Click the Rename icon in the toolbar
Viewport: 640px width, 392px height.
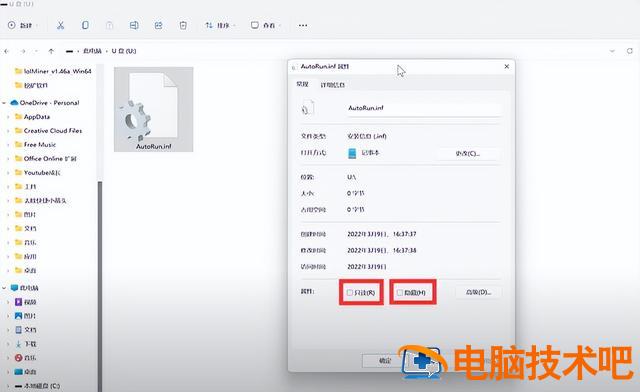(134, 25)
